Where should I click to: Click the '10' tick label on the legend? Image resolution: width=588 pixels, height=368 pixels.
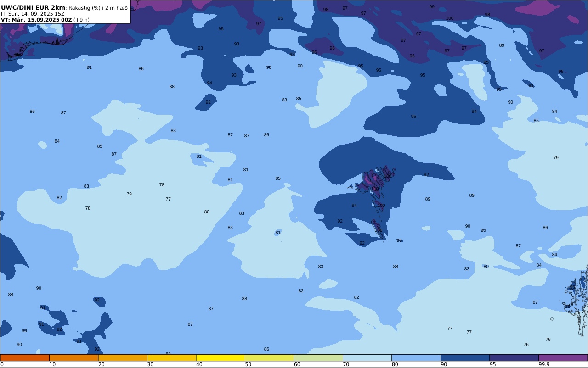pos(52,364)
